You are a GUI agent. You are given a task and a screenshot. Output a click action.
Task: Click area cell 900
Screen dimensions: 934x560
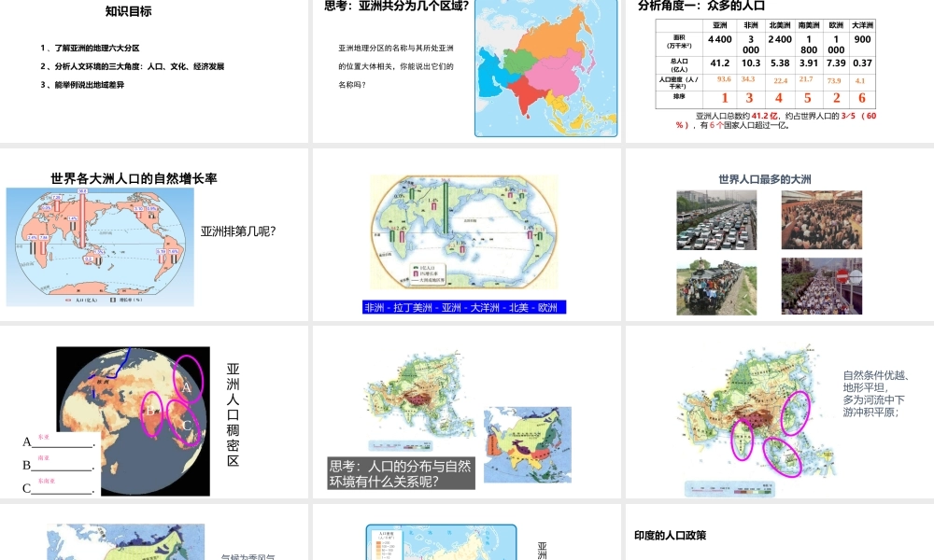[862, 39]
